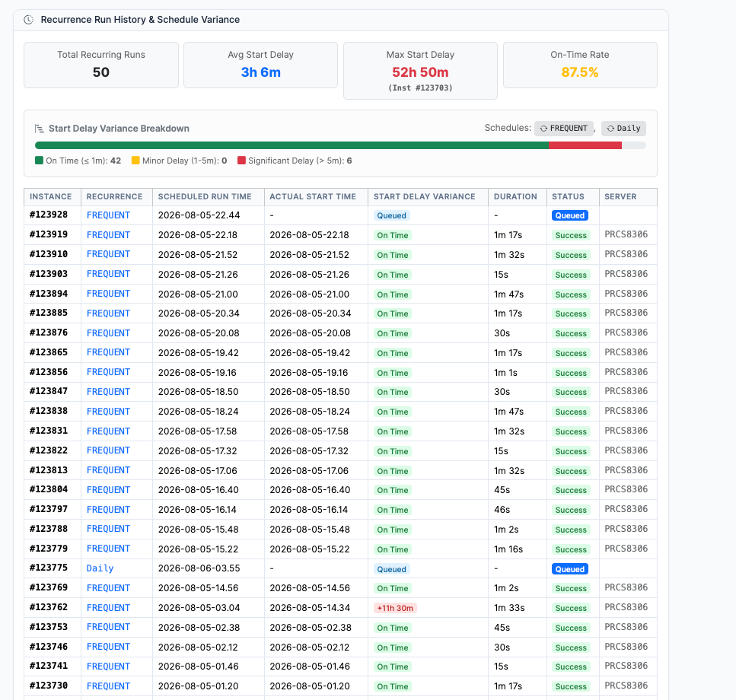Click the Success badge for instance #123919
Viewport: 736px width, 700px height.
pyautogui.click(x=571, y=236)
